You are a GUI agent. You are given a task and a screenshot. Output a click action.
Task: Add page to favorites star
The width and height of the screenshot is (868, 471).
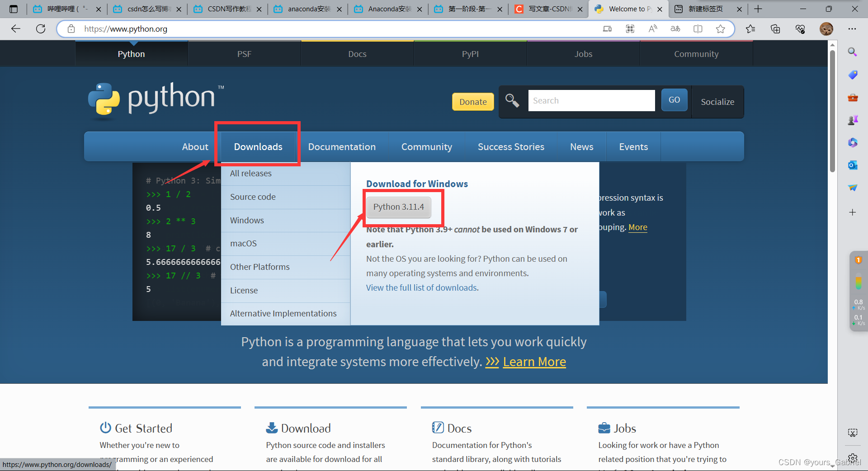click(x=720, y=29)
